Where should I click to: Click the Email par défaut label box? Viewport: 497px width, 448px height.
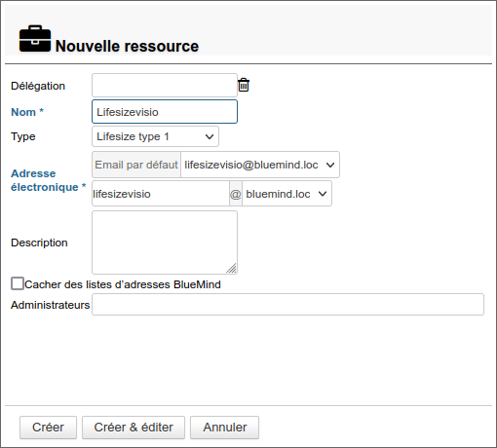click(x=136, y=165)
